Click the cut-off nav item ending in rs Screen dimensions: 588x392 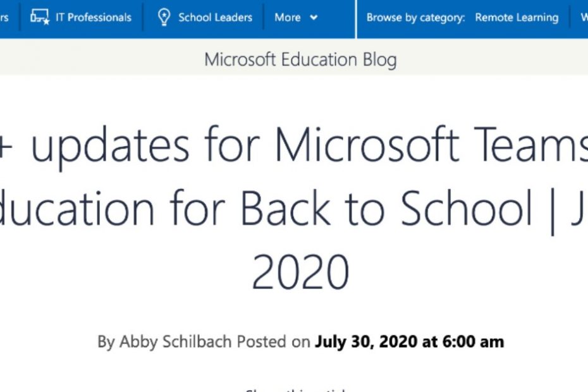coord(4,18)
